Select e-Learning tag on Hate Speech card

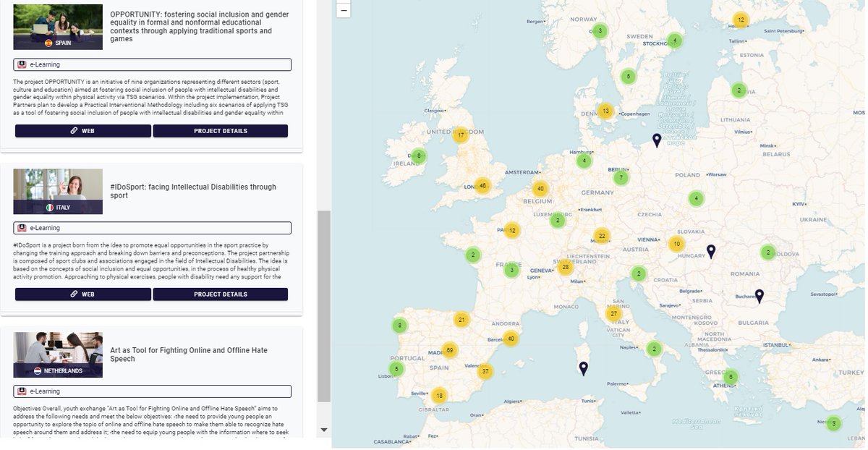152,391
